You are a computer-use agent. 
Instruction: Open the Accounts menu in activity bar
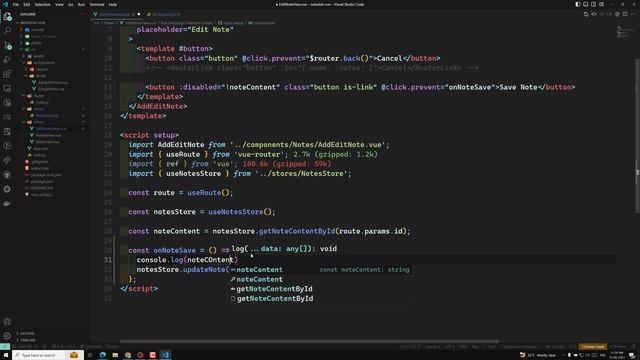(7, 322)
